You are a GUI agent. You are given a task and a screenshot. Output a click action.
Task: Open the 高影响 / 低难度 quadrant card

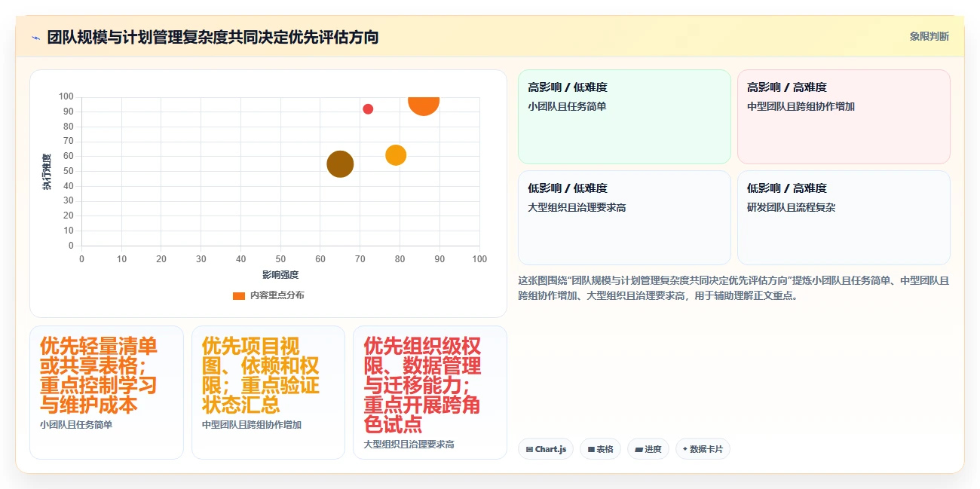coord(624,116)
